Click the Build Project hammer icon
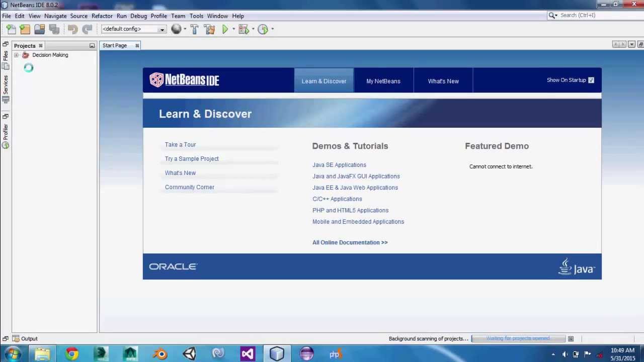Screen dimensions: 644x362 point(195,29)
